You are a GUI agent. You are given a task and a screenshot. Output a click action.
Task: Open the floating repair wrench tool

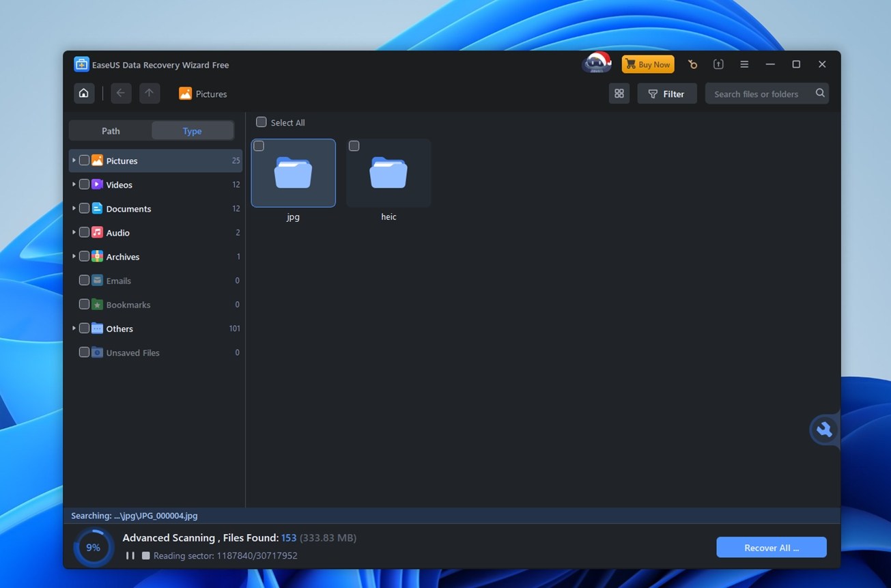tap(824, 430)
